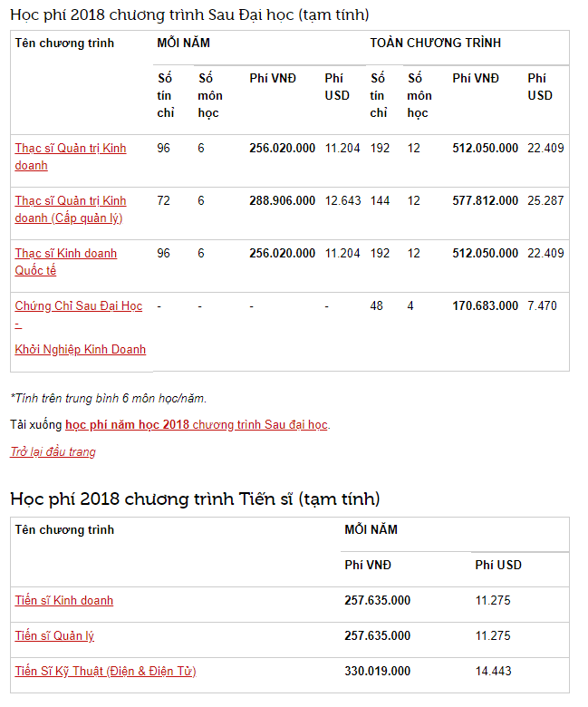Open Tiến Sĩ Kỹ Thuật (Điện & Điện Tử) link
Screen dimensions: 588x707
click(x=105, y=672)
